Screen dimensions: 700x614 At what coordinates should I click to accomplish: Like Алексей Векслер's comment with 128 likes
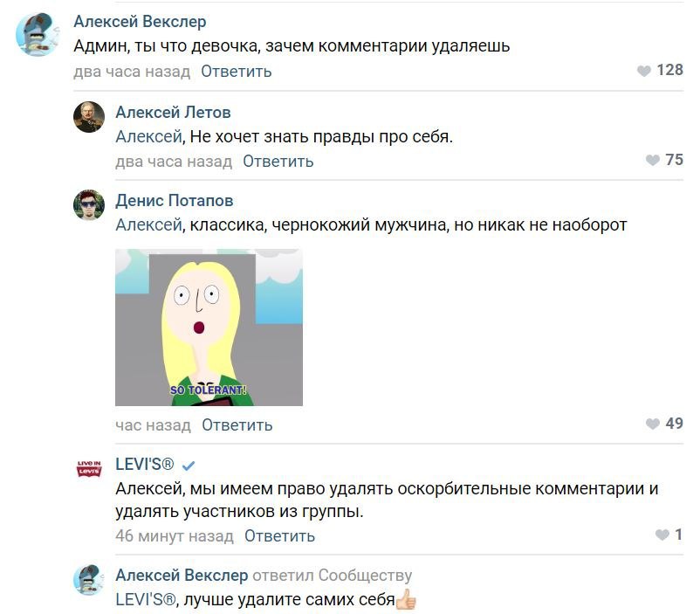point(643,71)
